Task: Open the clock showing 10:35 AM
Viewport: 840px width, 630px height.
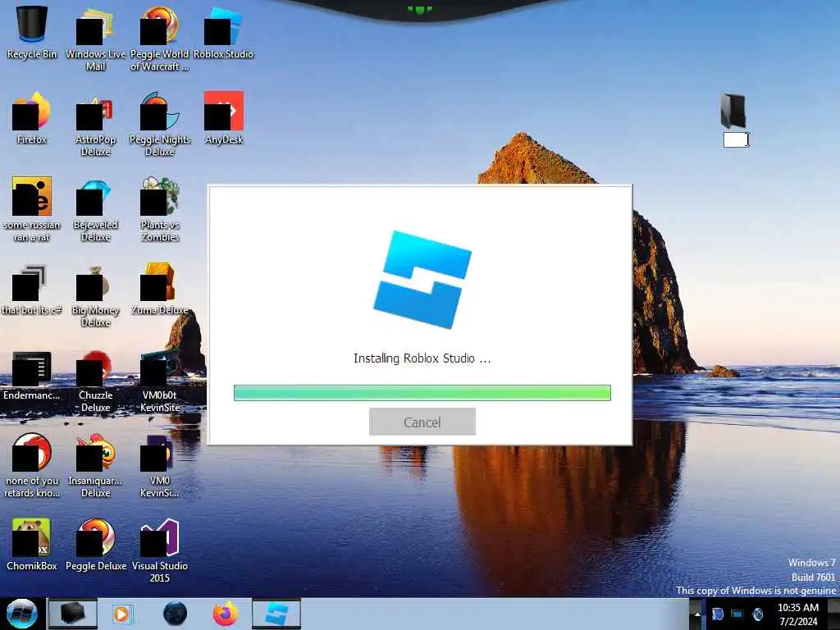Action: [798, 614]
